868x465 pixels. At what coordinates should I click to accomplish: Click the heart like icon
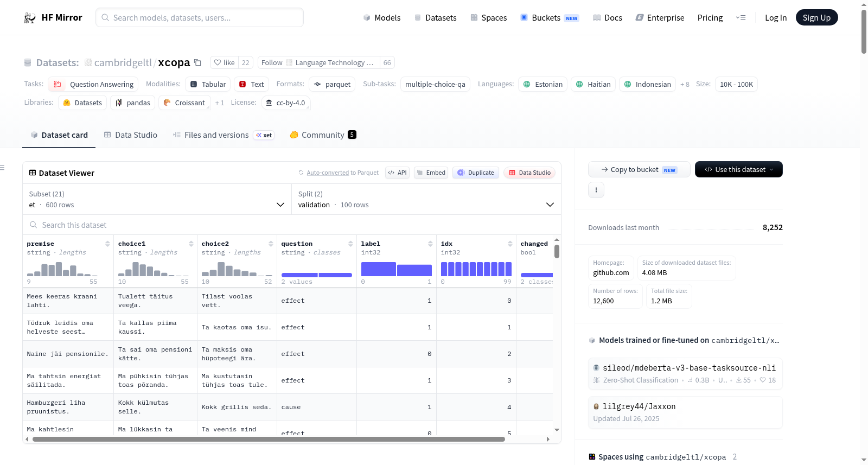[x=218, y=63]
